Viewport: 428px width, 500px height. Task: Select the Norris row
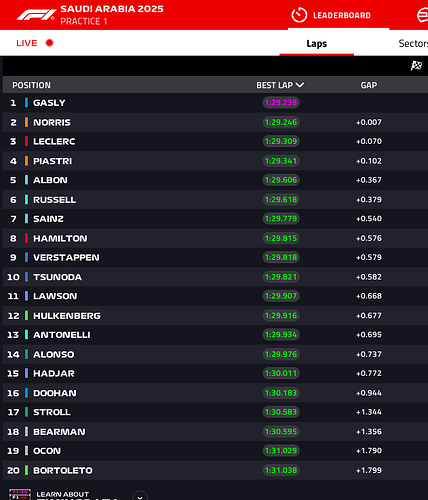[215, 122]
